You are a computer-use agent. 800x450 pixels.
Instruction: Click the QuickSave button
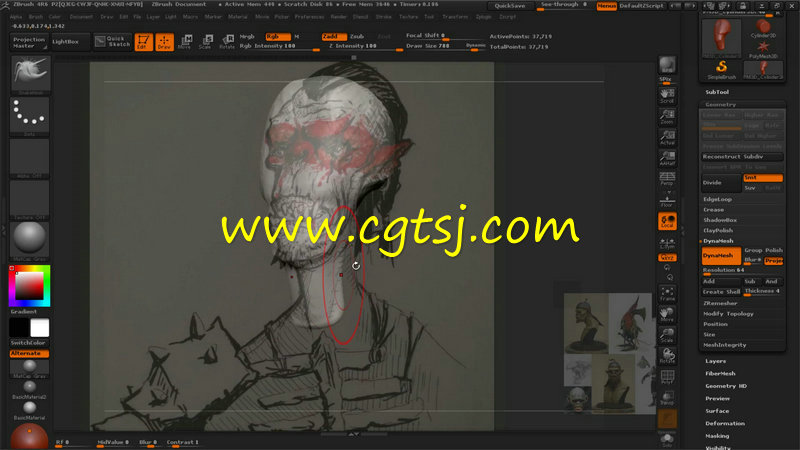pos(510,6)
